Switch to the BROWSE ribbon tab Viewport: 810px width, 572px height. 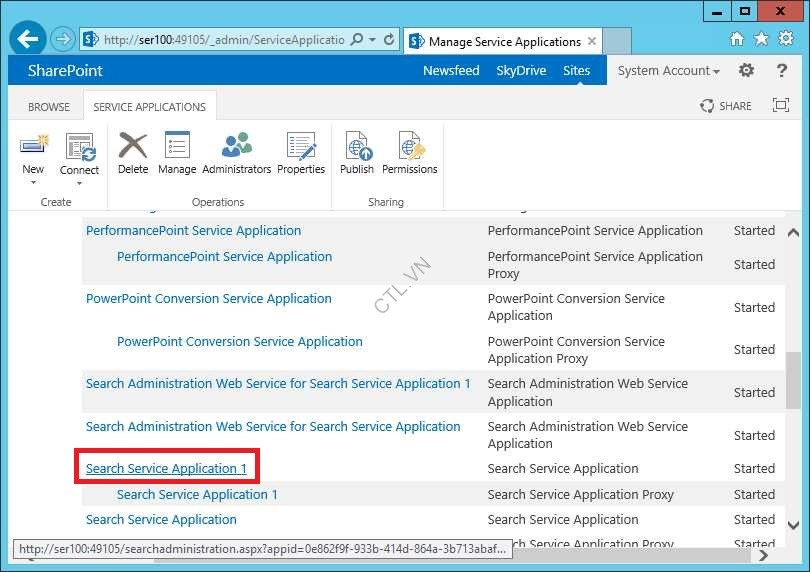pos(49,107)
